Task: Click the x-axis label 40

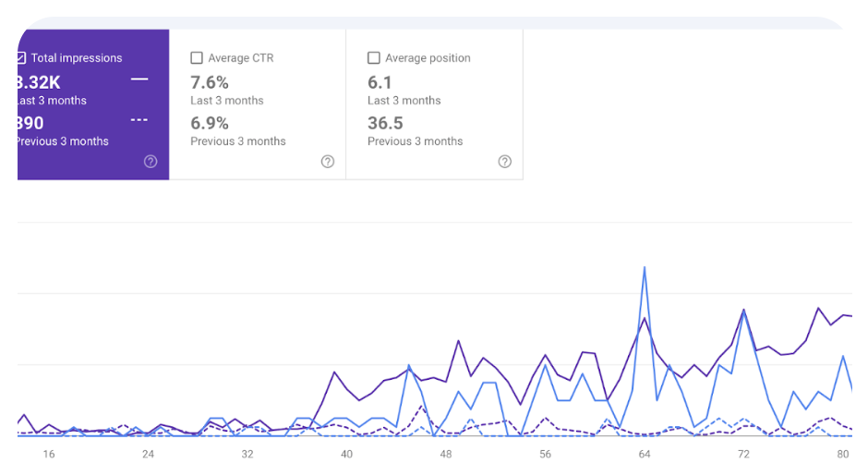Action: [x=347, y=454]
